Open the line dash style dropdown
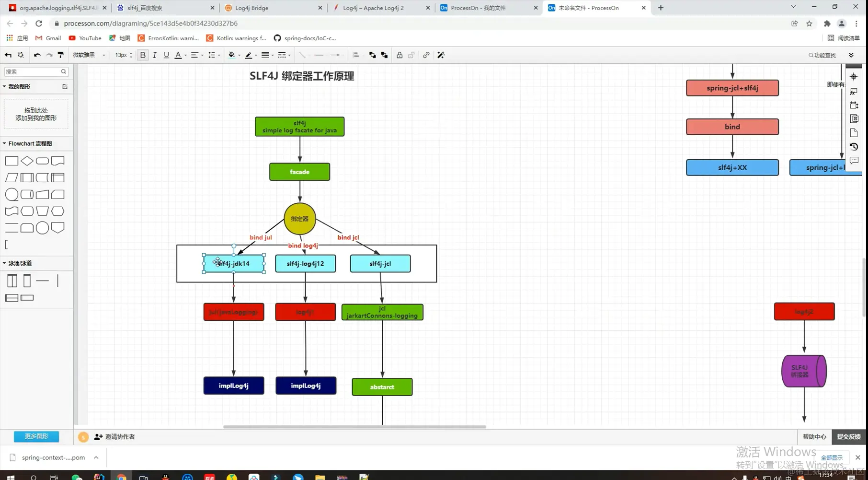Image resolution: width=868 pixels, height=480 pixels. 284,55
